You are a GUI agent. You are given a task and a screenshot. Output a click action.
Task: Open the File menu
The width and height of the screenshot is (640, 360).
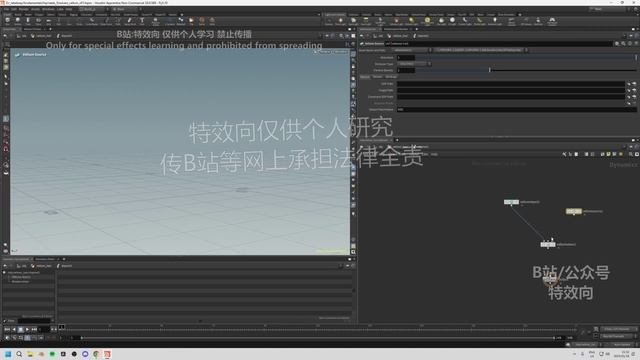pos(7,9)
